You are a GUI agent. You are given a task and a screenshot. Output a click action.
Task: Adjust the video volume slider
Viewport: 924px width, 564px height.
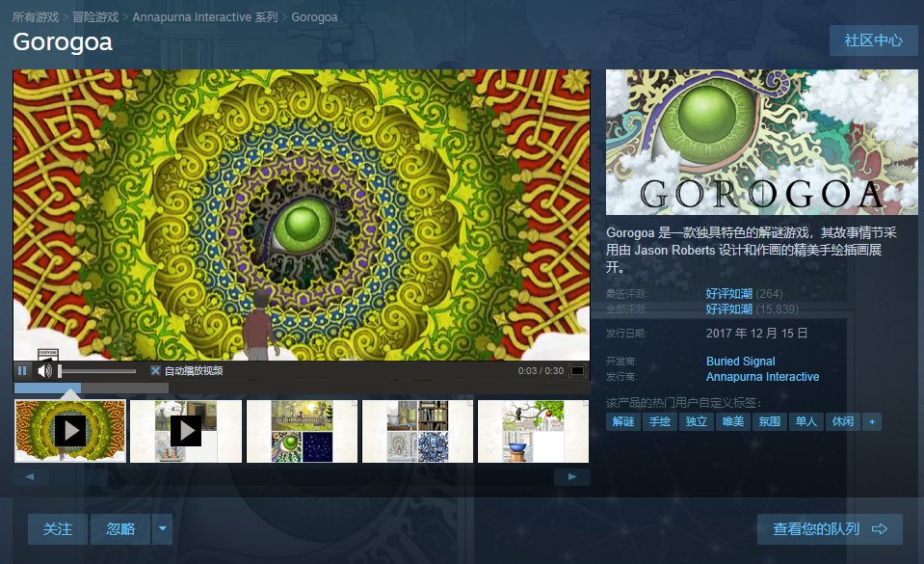97,371
